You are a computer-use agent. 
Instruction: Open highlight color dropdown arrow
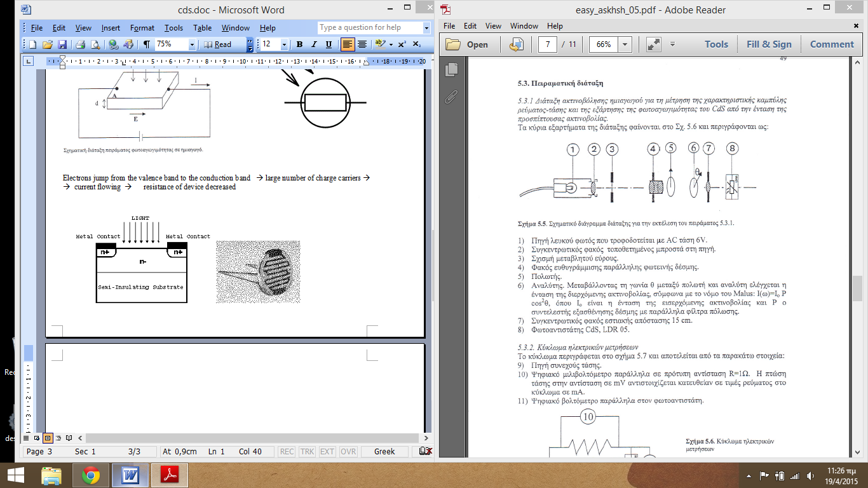click(390, 44)
